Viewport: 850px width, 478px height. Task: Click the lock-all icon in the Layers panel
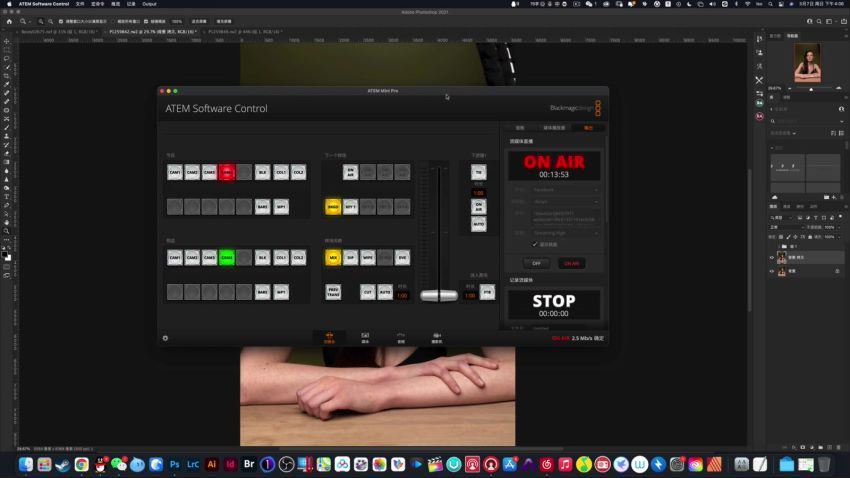pos(810,237)
